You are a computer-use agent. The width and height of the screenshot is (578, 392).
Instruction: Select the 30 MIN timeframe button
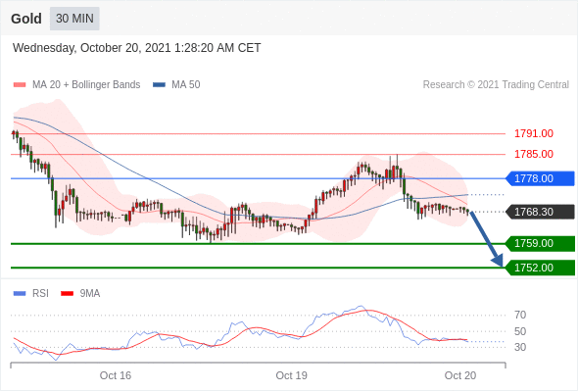click(x=74, y=19)
